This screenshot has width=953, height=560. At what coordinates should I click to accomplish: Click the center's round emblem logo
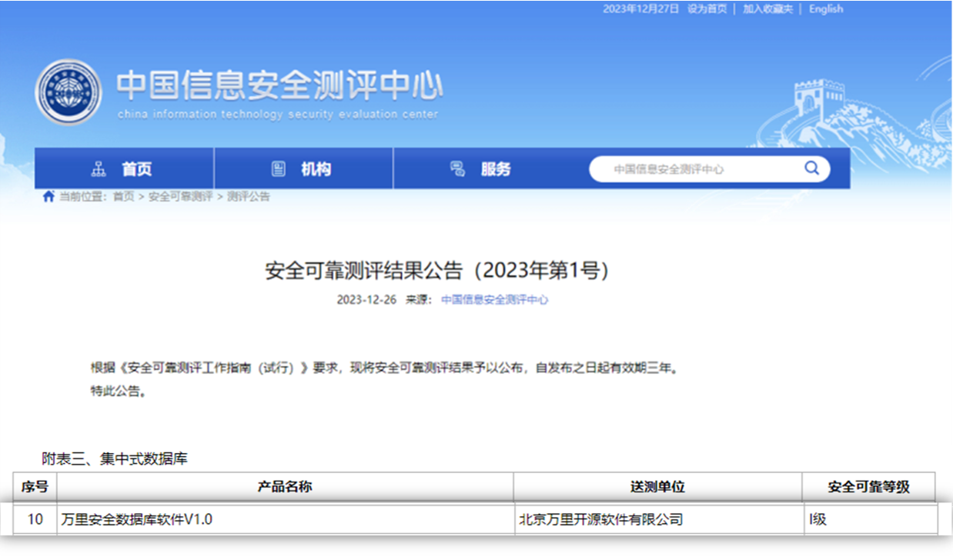(x=68, y=92)
